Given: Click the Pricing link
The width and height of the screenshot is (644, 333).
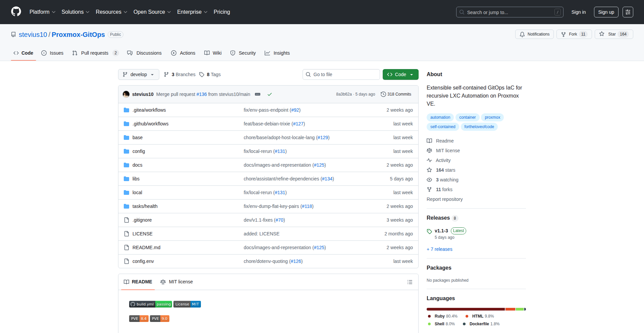Looking at the screenshot, I should [x=222, y=12].
